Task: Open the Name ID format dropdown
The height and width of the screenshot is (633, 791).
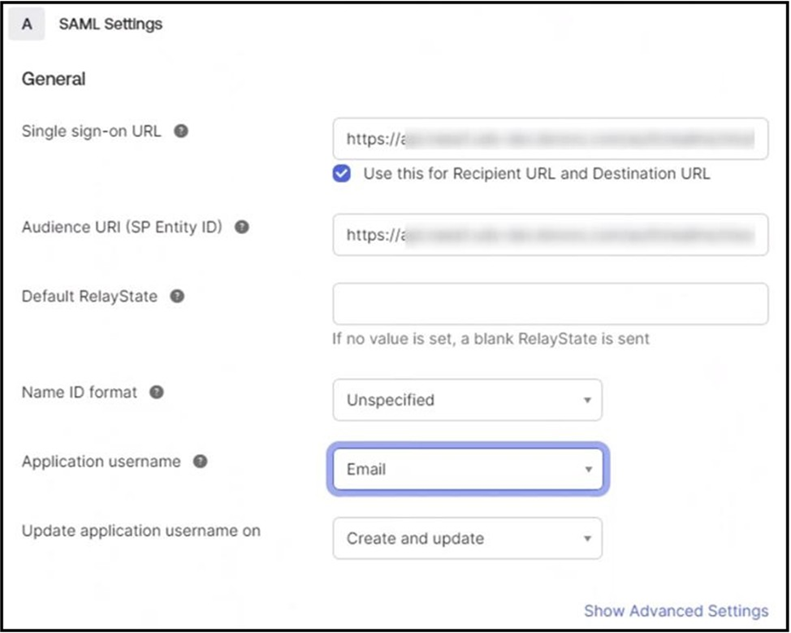Action: click(x=467, y=400)
